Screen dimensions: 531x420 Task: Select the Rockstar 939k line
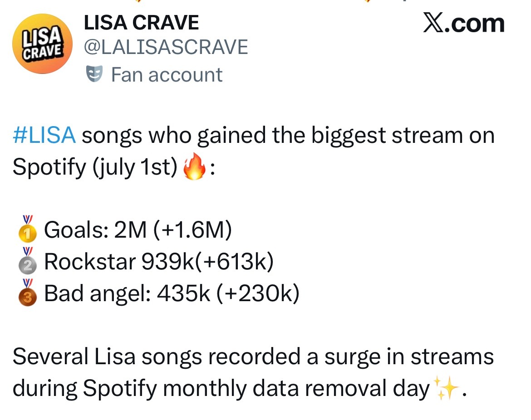159,262
